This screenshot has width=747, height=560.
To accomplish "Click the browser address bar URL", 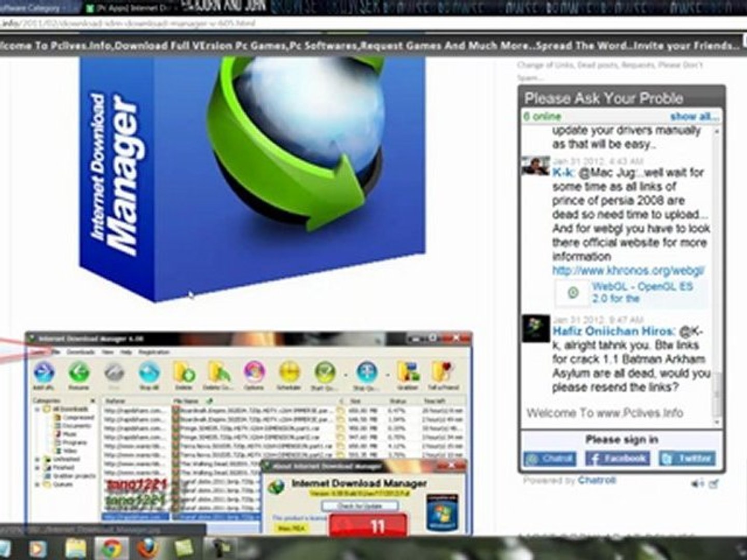I will pos(129,23).
